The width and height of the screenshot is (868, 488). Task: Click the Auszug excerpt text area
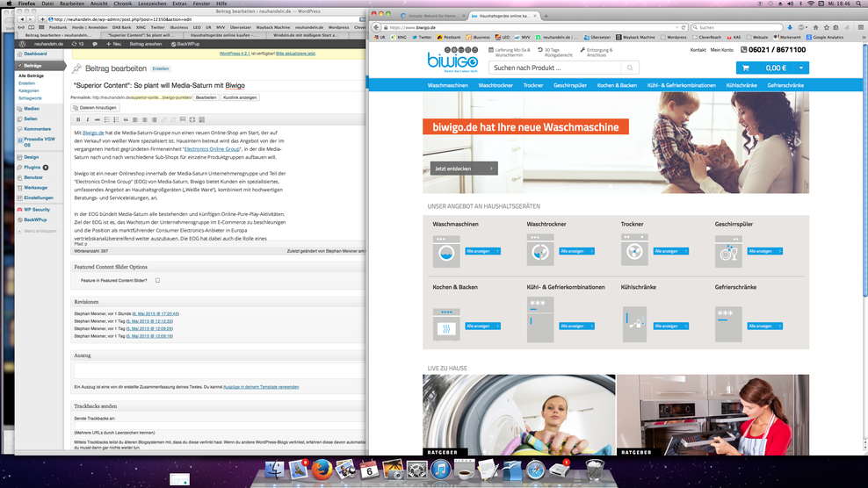point(219,371)
